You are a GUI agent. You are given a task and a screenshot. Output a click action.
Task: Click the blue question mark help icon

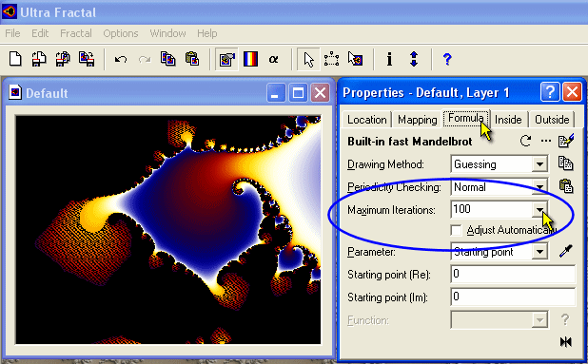pyautogui.click(x=447, y=59)
